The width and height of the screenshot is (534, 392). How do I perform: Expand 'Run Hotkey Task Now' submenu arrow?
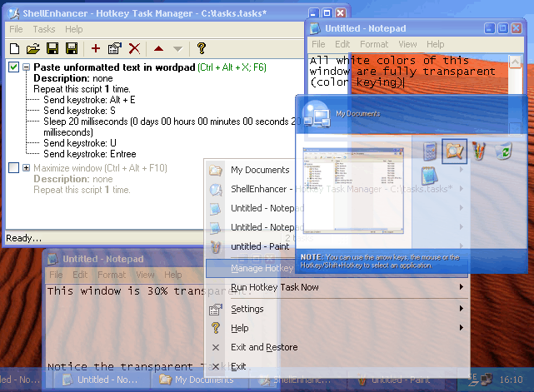pos(462,287)
